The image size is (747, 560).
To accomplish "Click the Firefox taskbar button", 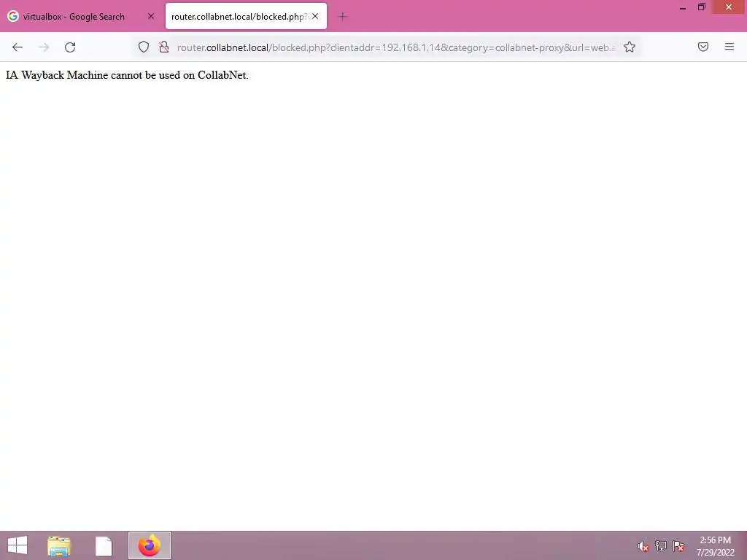I will click(x=149, y=545).
